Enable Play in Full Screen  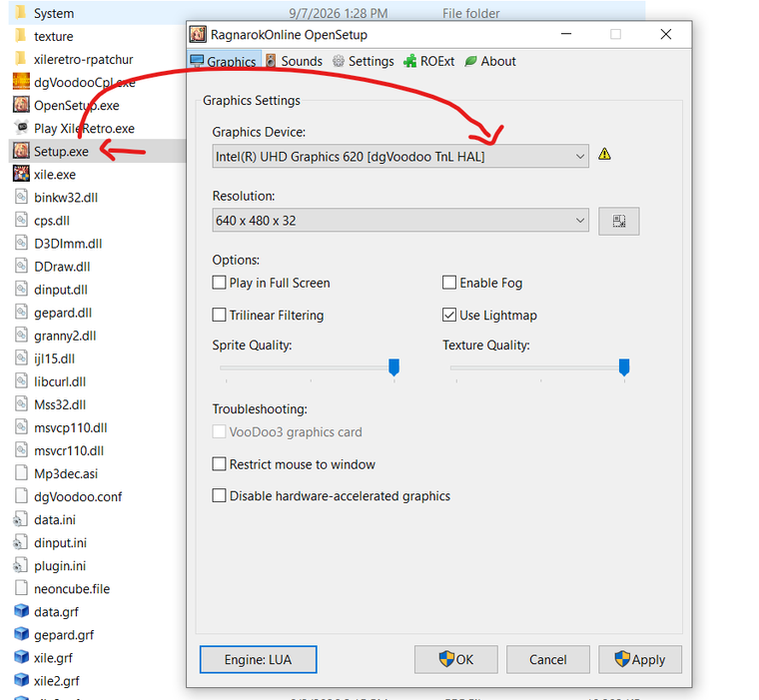click(x=220, y=283)
